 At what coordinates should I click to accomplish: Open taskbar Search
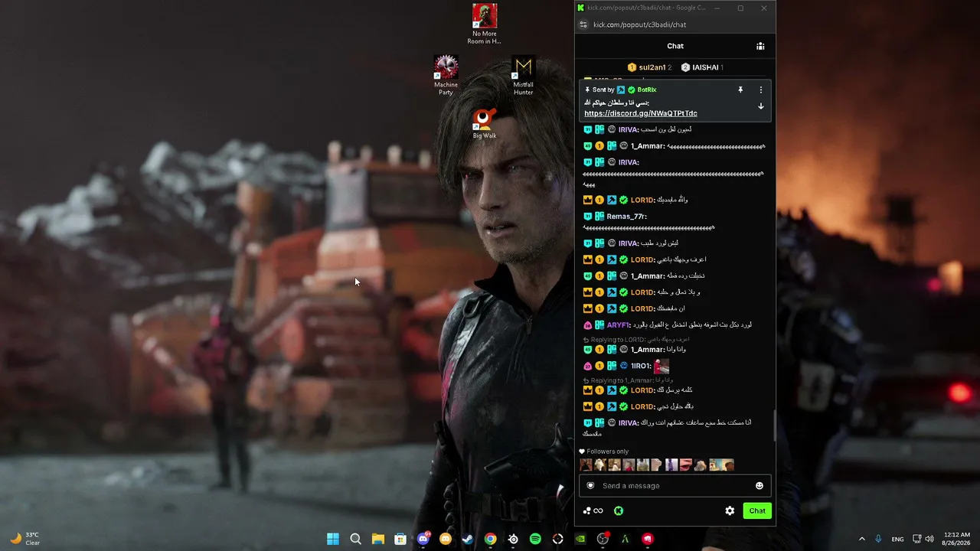pyautogui.click(x=355, y=539)
